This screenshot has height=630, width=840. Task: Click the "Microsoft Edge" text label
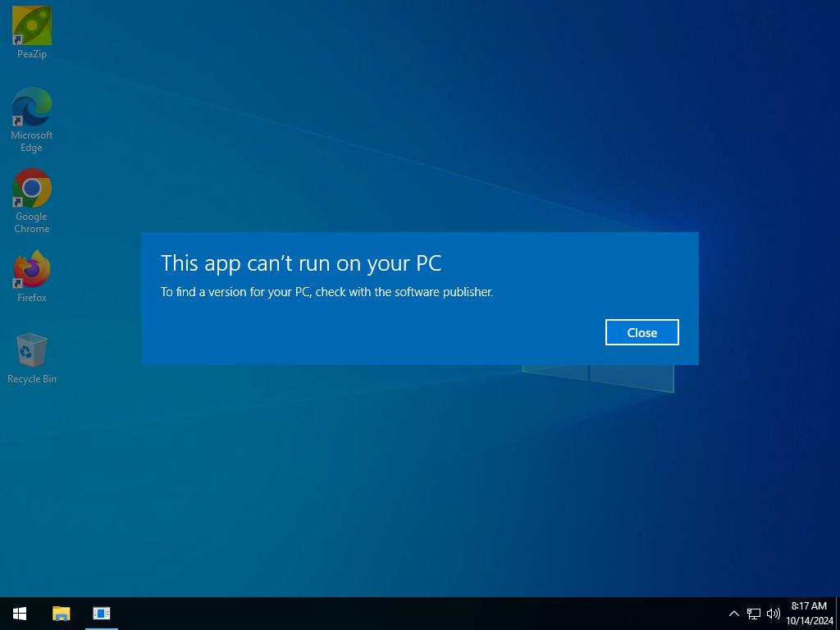(32, 141)
